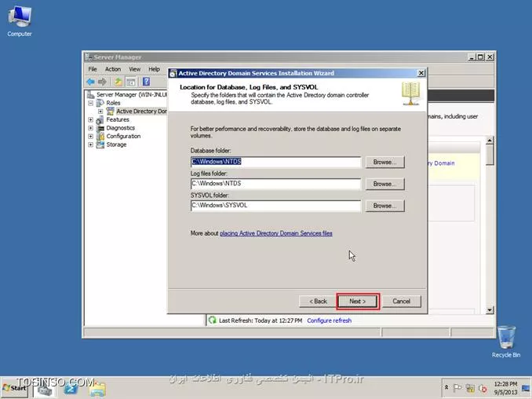Open the View menu in Server Manager
The height and width of the screenshot is (399, 532).
134,69
